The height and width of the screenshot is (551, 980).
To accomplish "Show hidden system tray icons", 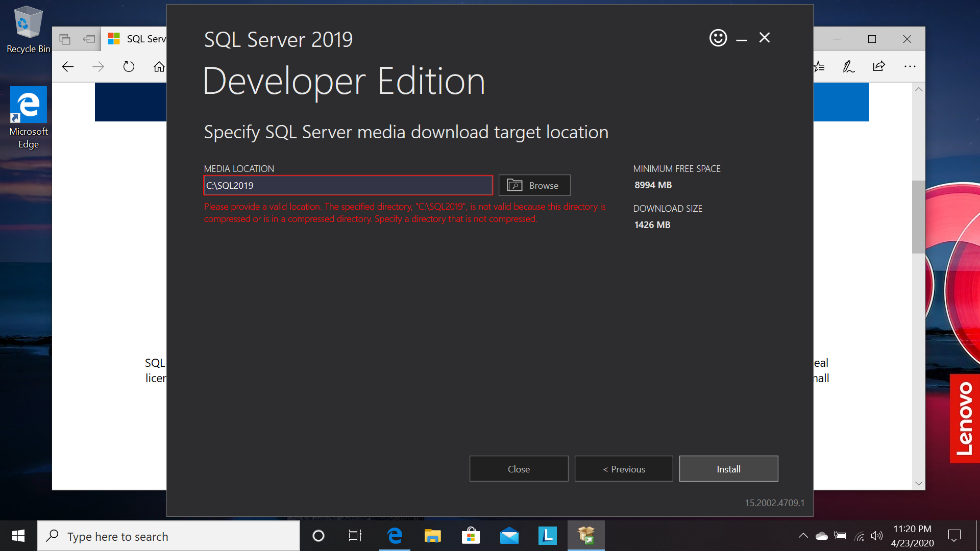I will [803, 536].
